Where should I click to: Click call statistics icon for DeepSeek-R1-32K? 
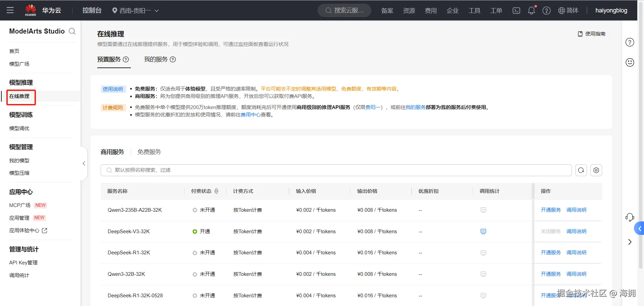pos(483,253)
